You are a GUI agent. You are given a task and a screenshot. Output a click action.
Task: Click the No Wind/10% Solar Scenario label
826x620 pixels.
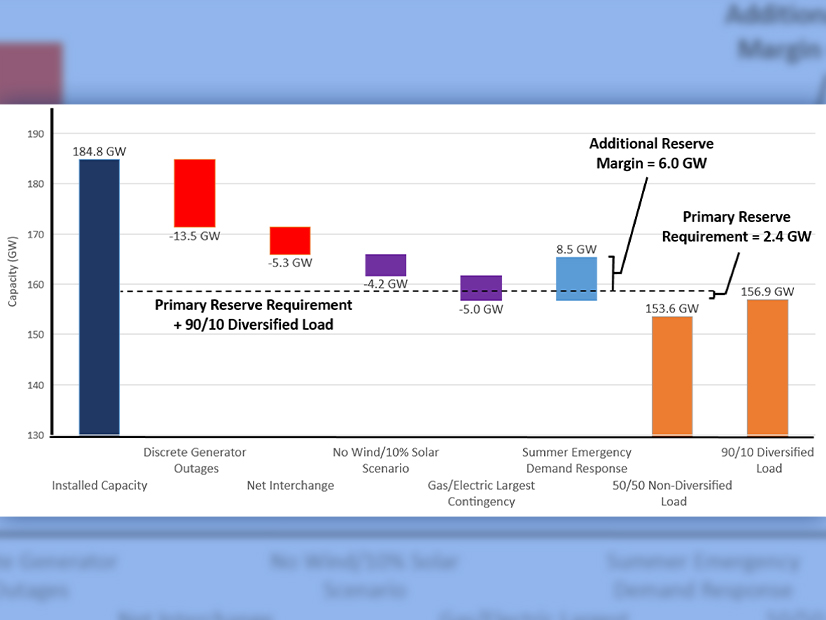click(x=385, y=460)
